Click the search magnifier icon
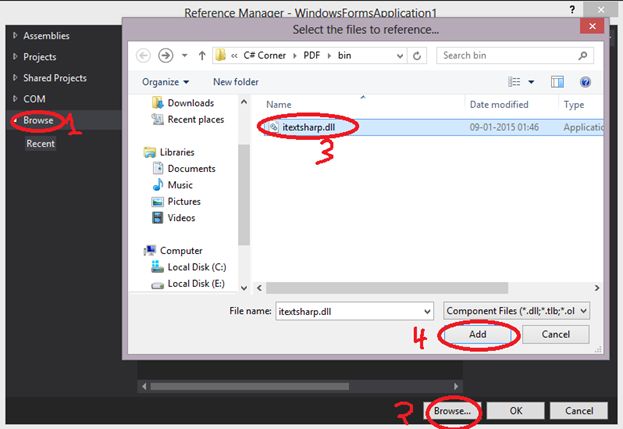This screenshot has width=623, height=429. [x=583, y=56]
